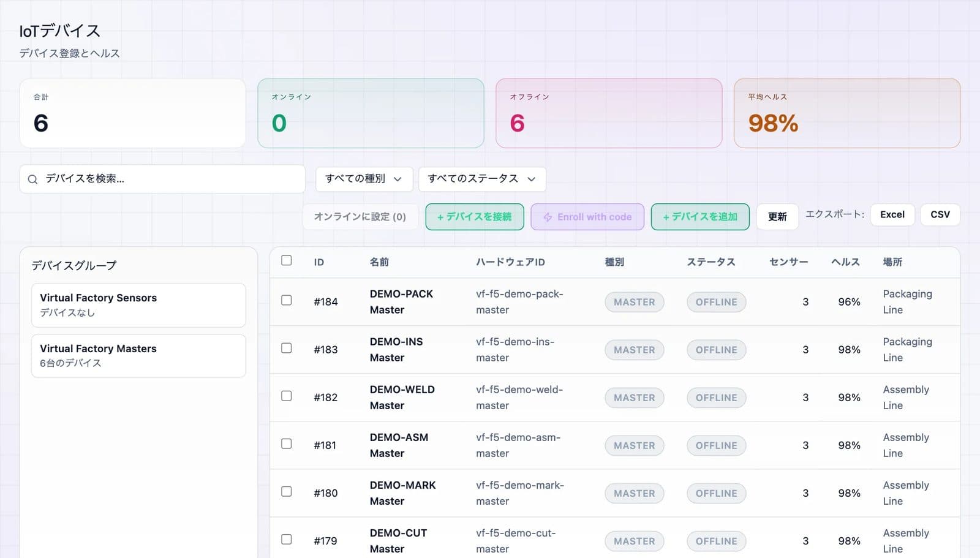Click the ID column header
This screenshot has width=980, height=558.
click(319, 262)
